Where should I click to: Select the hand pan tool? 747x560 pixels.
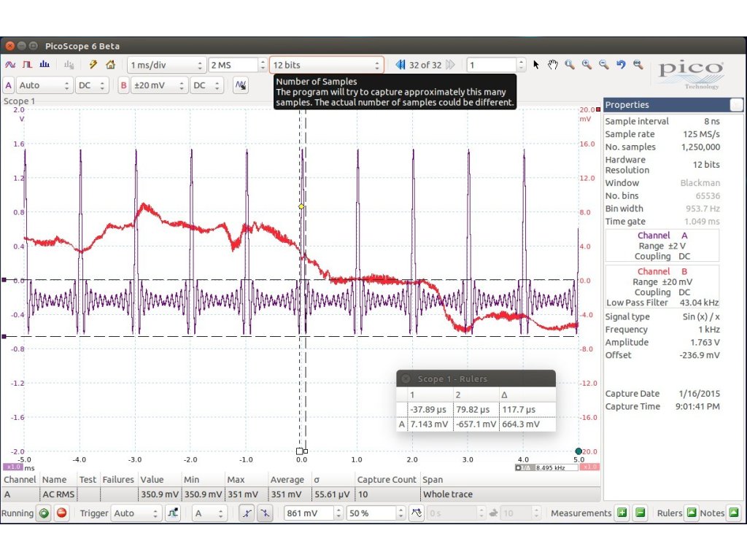tap(553, 65)
